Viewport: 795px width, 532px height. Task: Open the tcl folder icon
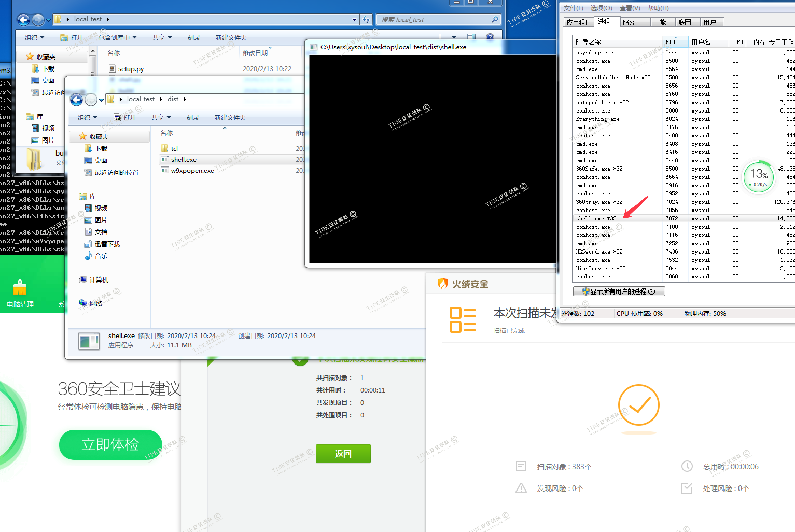point(165,148)
